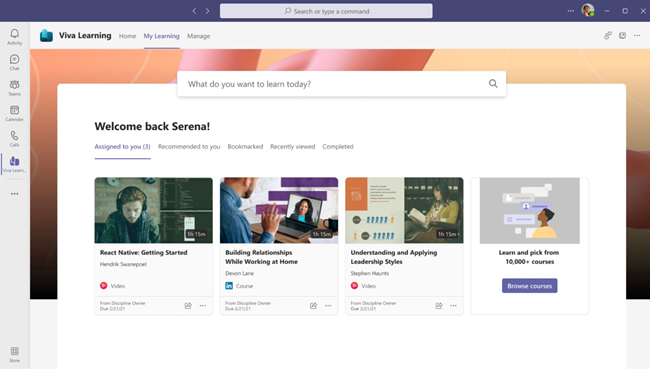Open React Native: Getting Started title

click(x=143, y=252)
